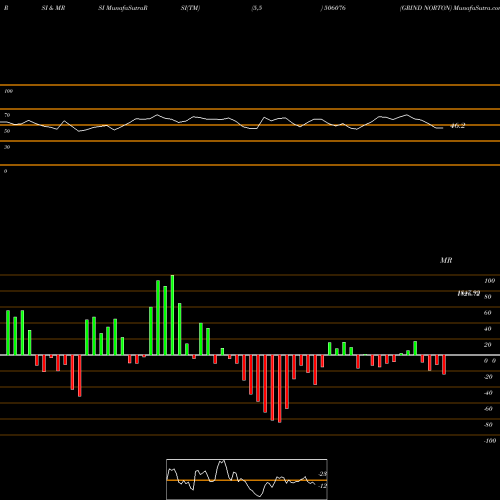Click the MR axis -40 label

(x=488, y=393)
